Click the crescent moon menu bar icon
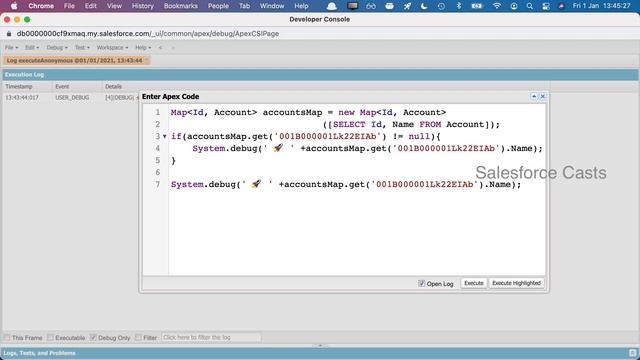 [424, 6]
